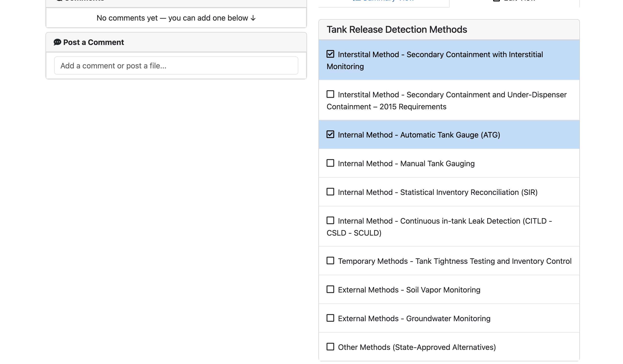Uncheck Interstitial Secondary Containment with Interstitial Monitoring

330,54
